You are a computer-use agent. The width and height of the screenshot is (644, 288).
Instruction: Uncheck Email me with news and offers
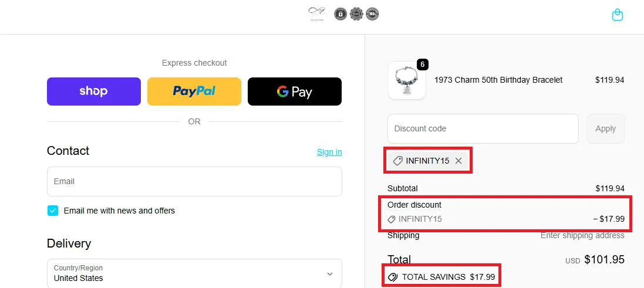coord(53,211)
